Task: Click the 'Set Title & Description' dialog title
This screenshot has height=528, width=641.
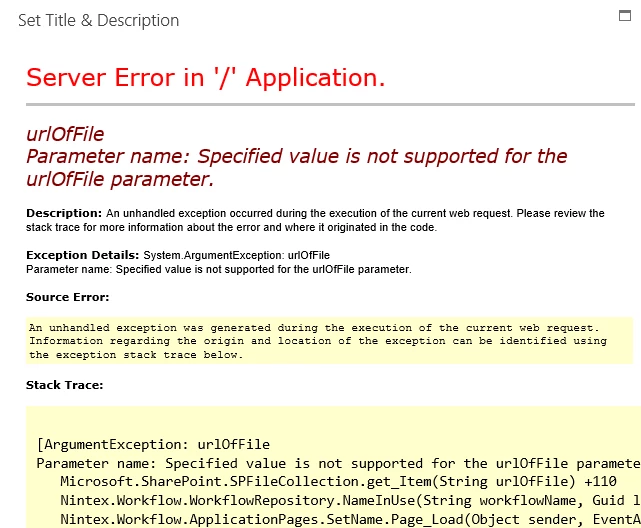Action: pyautogui.click(x=99, y=20)
